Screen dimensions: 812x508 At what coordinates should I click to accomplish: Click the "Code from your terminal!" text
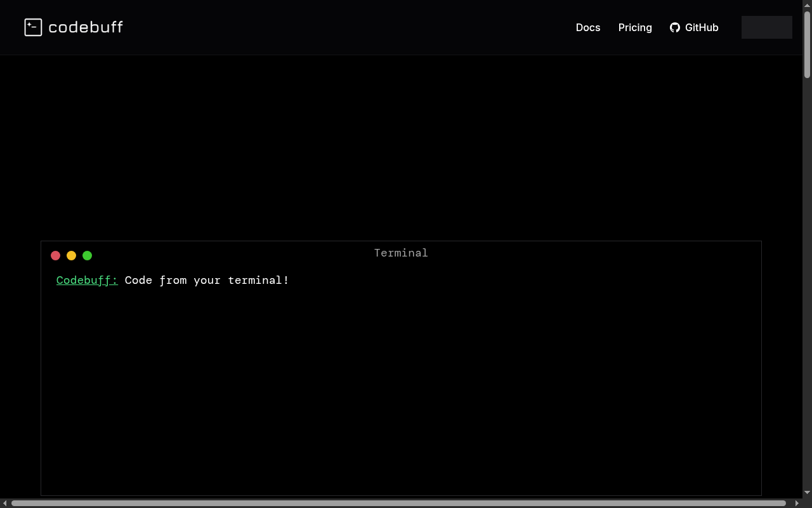207,280
